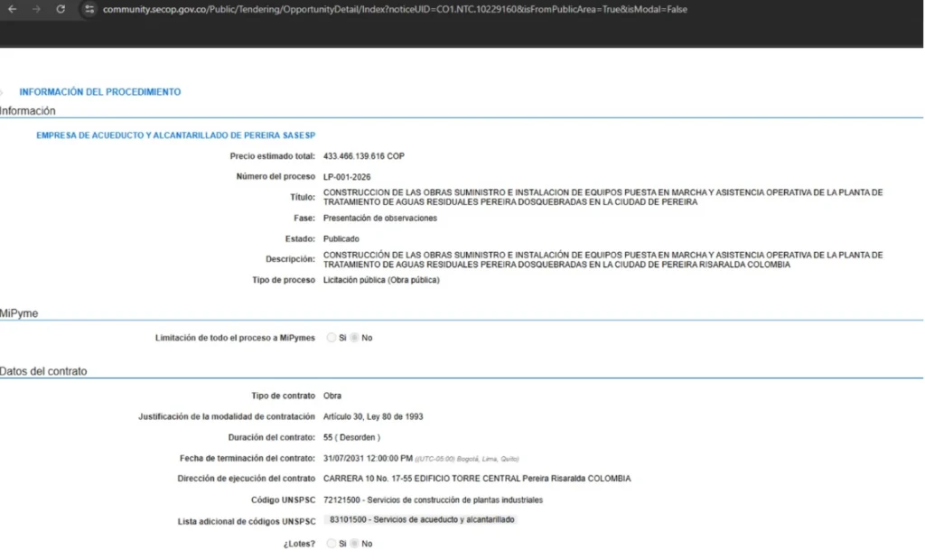Image resolution: width=925 pixels, height=560 pixels.
Task: Reload the SECOP page
Action: pyautogui.click(x=61, y=9)
